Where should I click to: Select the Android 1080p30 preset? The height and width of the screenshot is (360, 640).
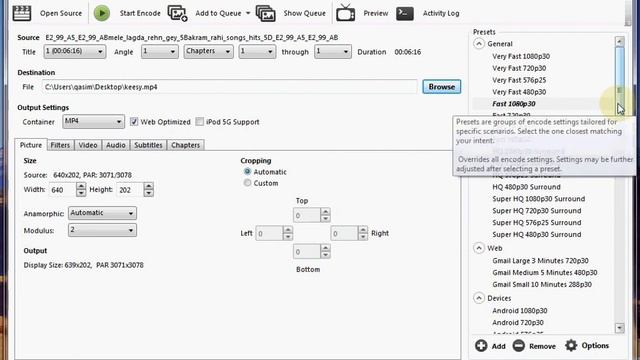[x=520, y=311]
